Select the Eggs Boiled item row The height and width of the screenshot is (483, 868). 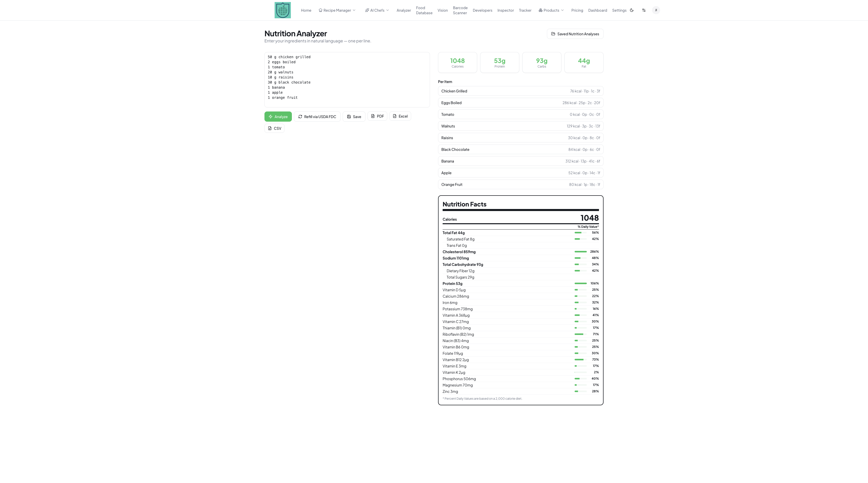click(x=521, y=103)
